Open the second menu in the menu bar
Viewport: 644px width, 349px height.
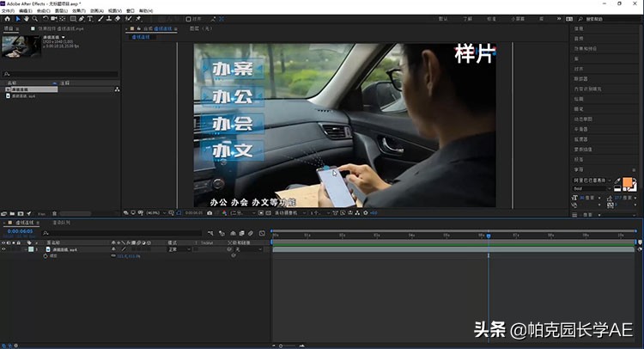pos(26,10)
